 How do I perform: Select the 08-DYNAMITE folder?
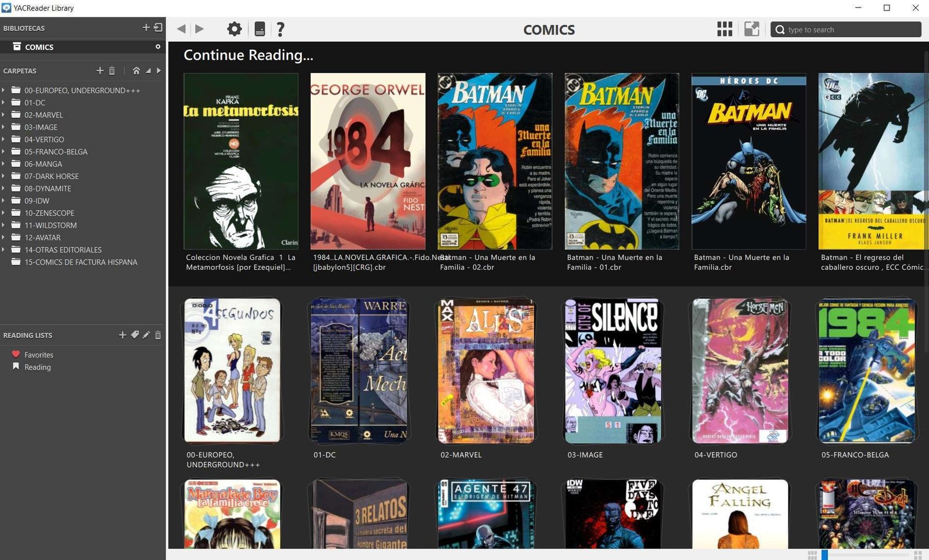(x=48, y=188)
